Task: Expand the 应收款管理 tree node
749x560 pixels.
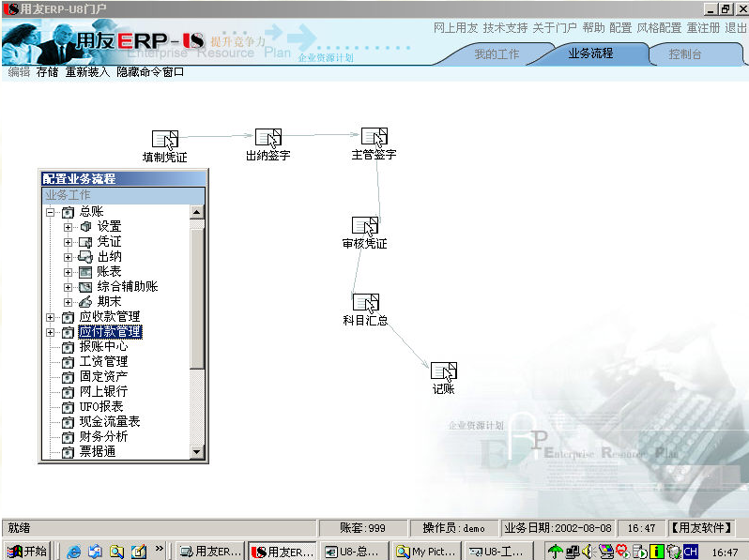Action: click(x=50, y=317)
